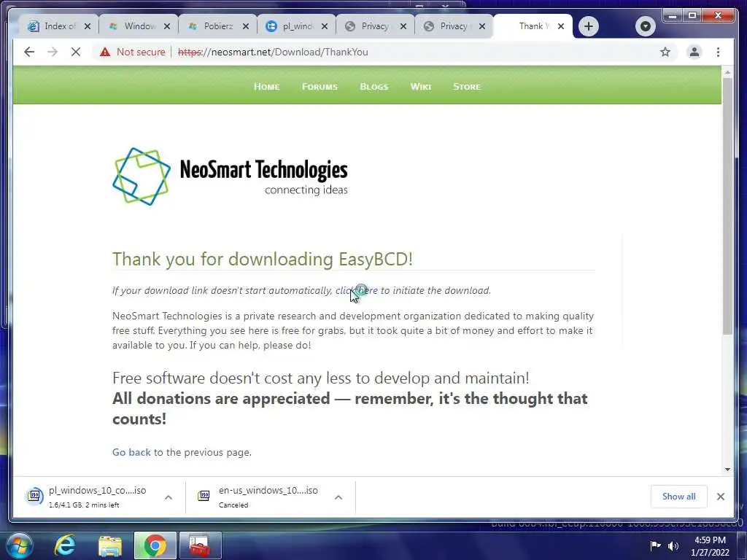Open the Chrome profile avatar icon

tap(694, 52)
